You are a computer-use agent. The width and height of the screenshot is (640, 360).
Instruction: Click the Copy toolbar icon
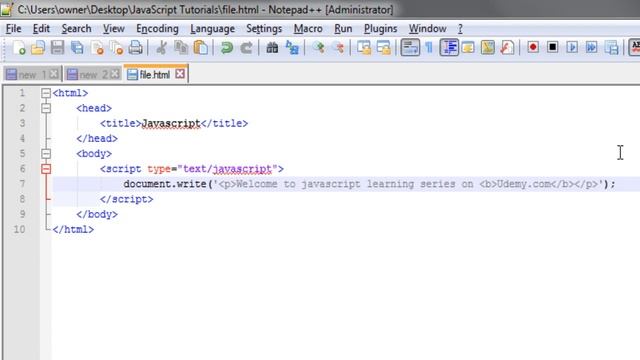181,48
